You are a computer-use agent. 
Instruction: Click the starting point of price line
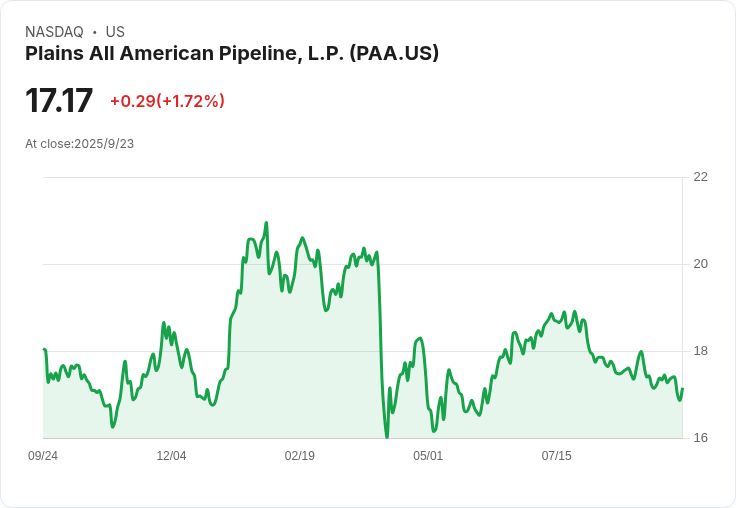pos(44,350)
